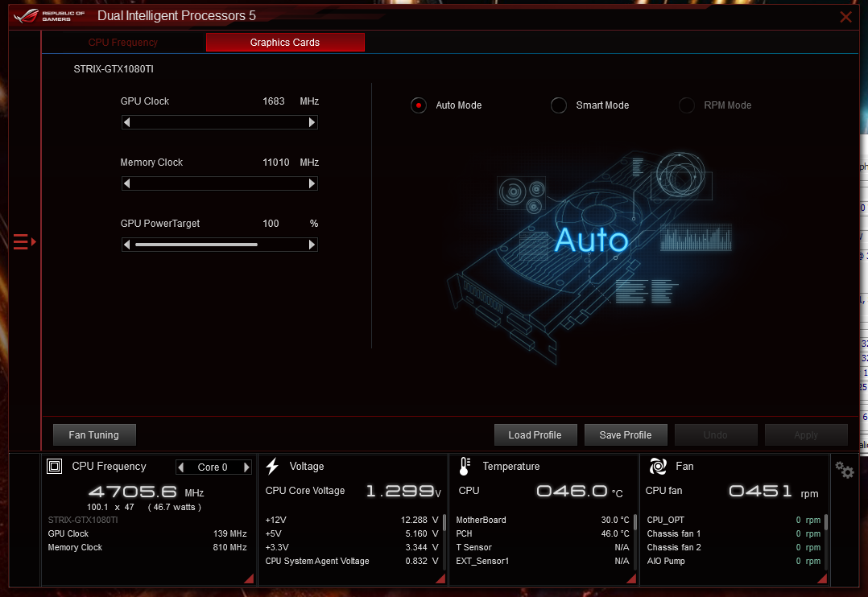868x597 pixels.
Task: Switch to previous CPU core
Action: click(x=181, y=467)
